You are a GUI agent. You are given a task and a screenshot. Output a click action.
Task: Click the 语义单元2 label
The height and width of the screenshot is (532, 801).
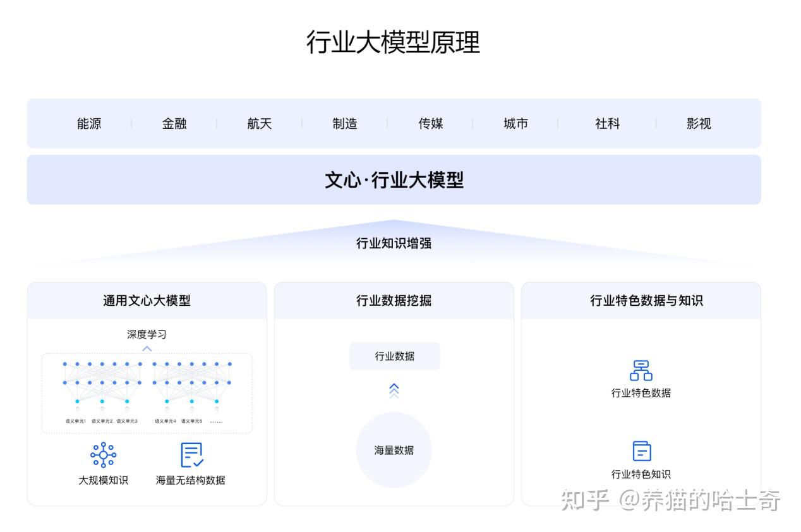coord(102,421)
